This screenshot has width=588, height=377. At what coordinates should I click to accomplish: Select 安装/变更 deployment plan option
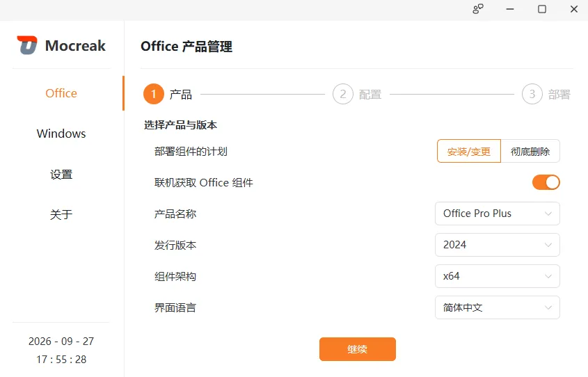tap(469, 152)
